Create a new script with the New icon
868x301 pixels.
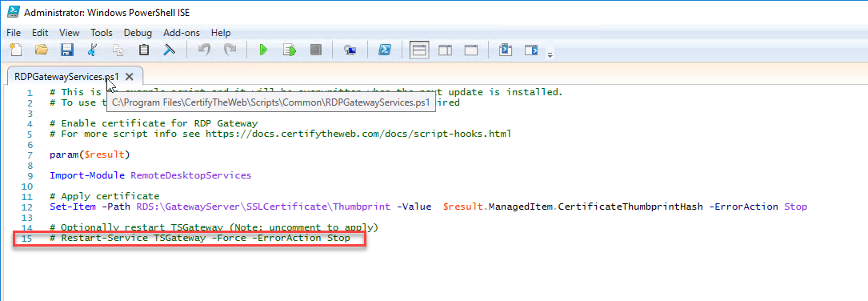[x=16, y=50]
